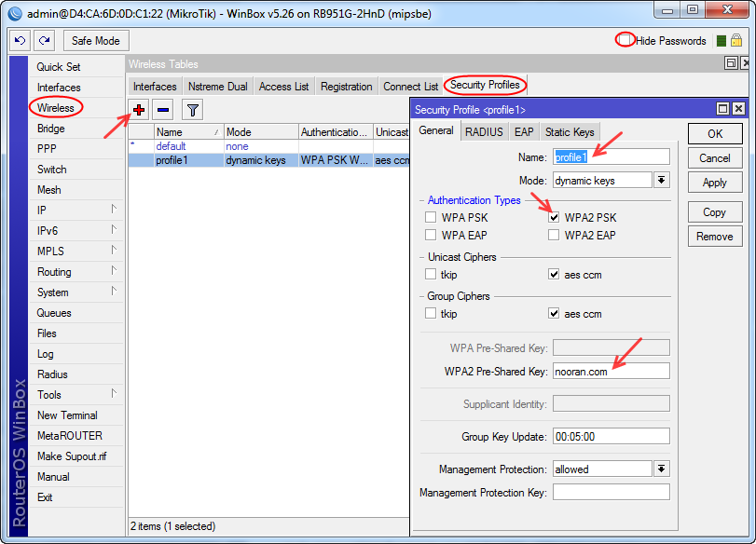Expand the Tools submenu in the sidebar
Screen dimensions: 756x544
[114, 393]
